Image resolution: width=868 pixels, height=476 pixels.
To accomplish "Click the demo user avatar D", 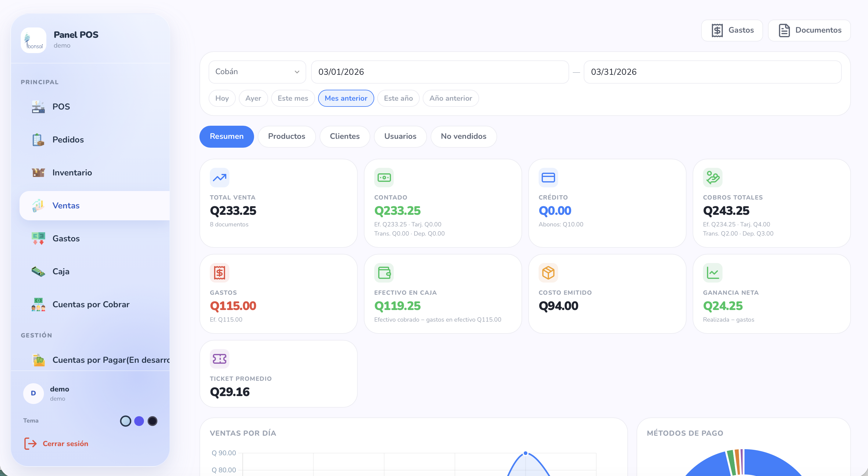I will pos(33,393).
